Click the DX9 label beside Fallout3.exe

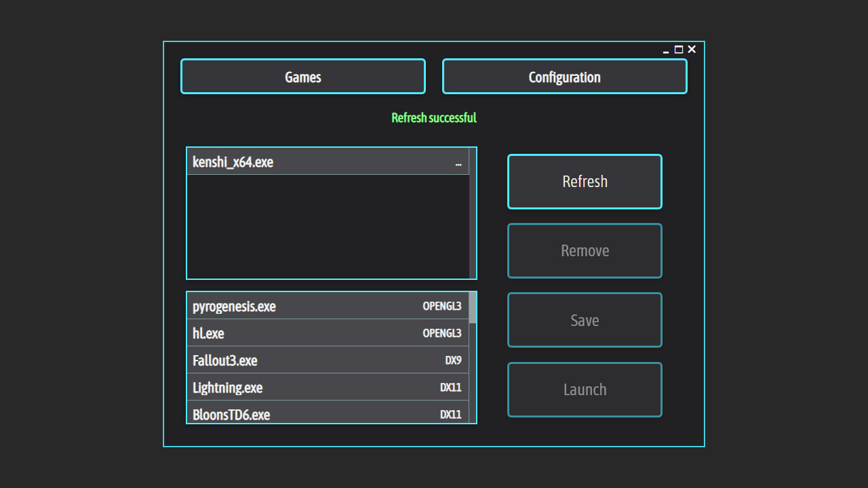tap(453, 361)
